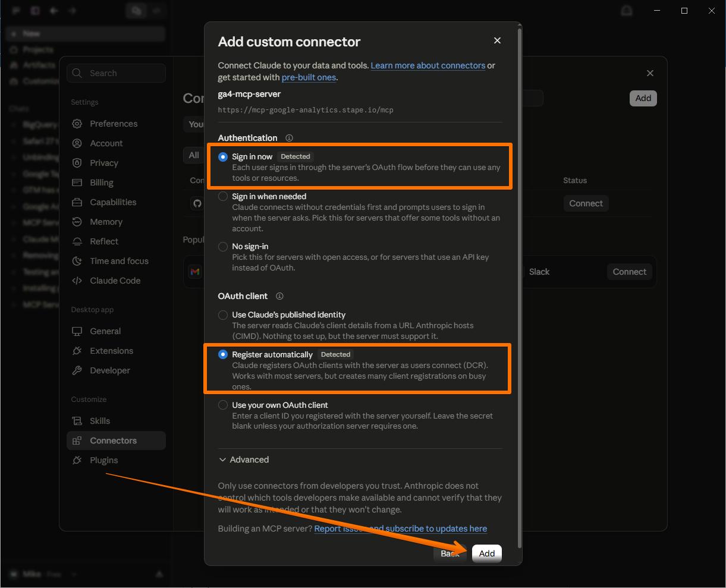Image resolution: width=726 pixels, height=588 pixels.
Task: Click the General monitor icon
Action: pos(77,331)
